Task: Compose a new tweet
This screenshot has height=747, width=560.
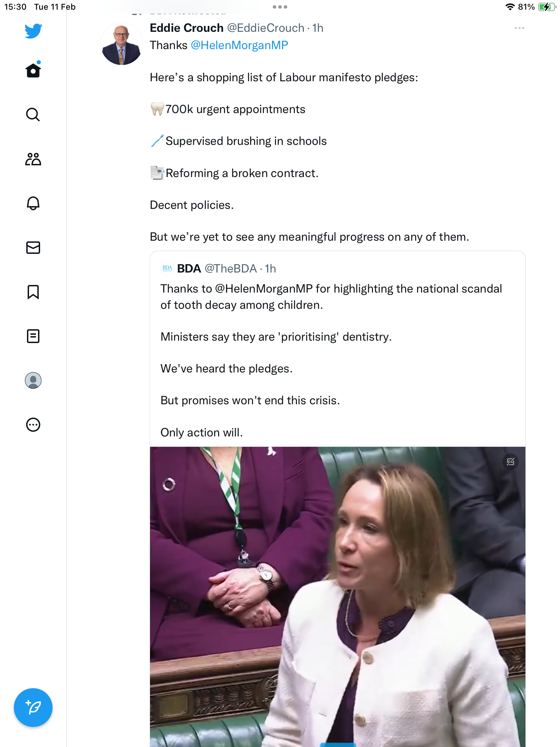Action: pyautogui.click(x=33, y=708)
